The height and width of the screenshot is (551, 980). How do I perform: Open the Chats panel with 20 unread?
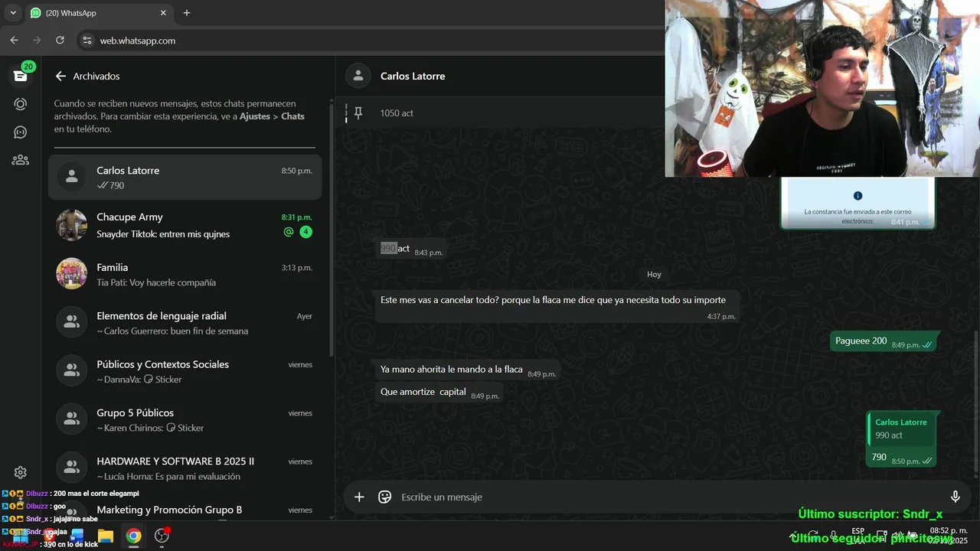coord(21,76)
